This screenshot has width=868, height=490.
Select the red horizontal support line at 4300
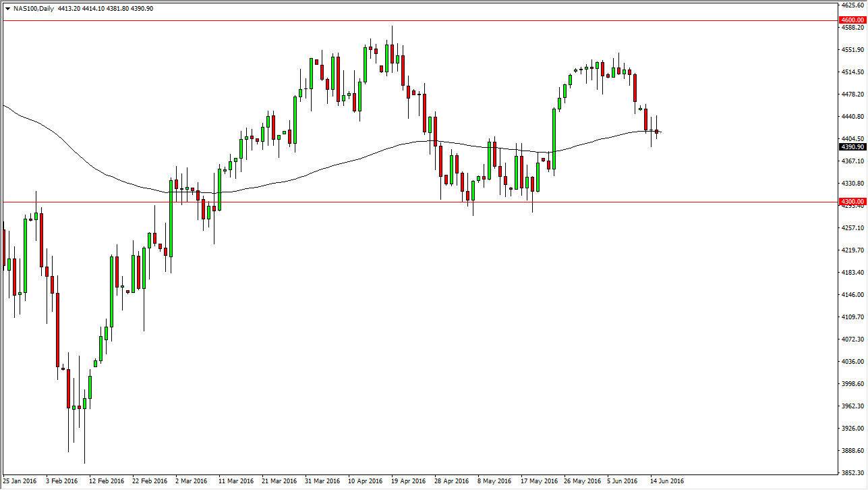(x=303, y=201)
